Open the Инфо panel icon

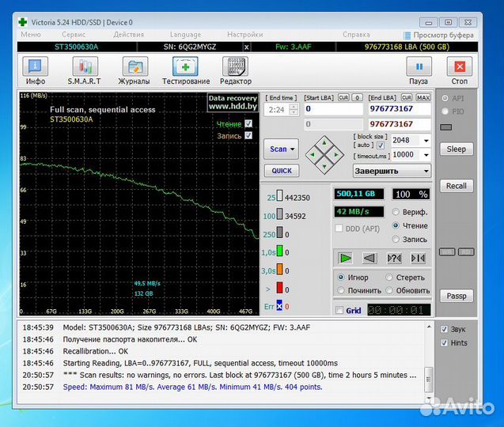(35, 68)
